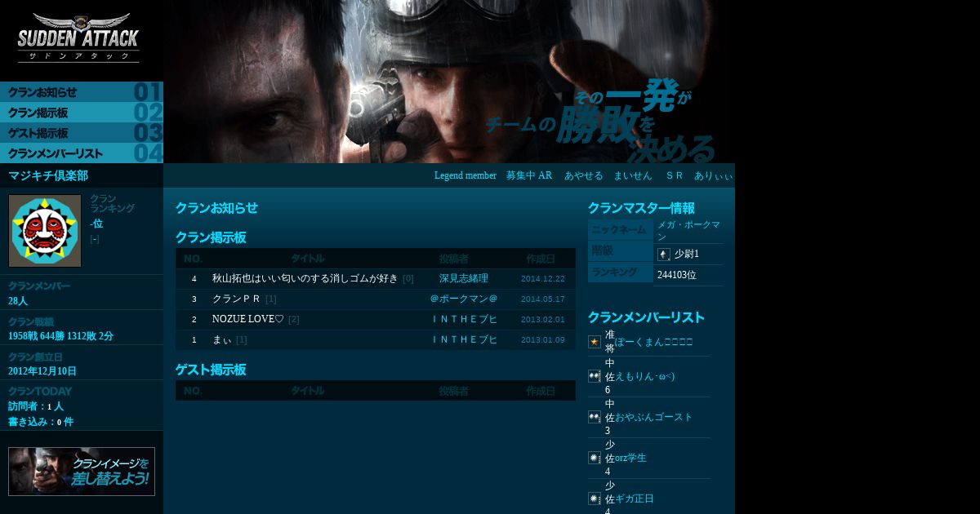Click the clan emblem mask image
Screen dimensions: 980x514
[45, 231]
